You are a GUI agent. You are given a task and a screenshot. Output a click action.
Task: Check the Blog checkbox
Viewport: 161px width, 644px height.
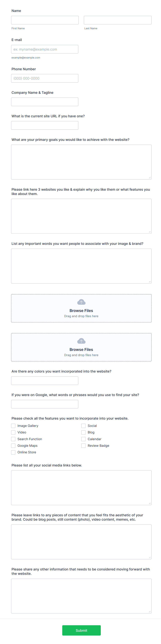coord(83,432)
